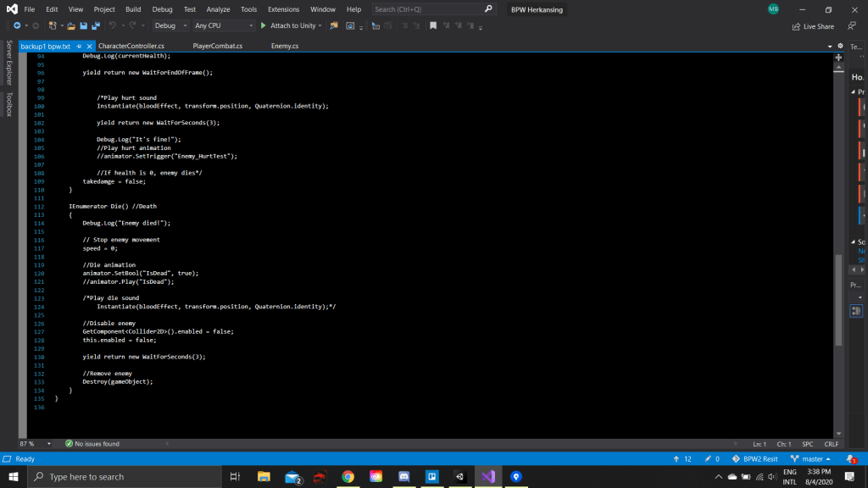Open Unity from the Windows taskbar
This screenshot has height=488, width=868.
pyautogui.click(x=459, y=477)
